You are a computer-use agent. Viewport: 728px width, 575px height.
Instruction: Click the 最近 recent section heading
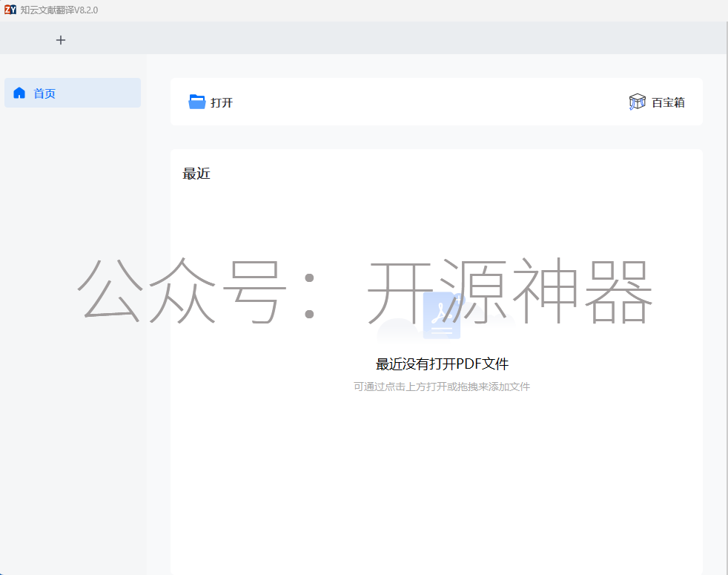(196, 174)
